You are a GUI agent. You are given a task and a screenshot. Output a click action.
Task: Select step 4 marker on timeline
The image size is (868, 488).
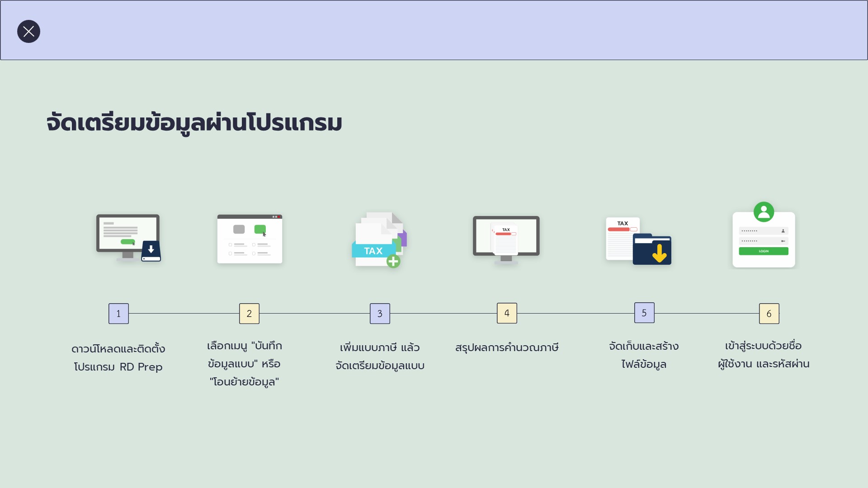(507, 313)
